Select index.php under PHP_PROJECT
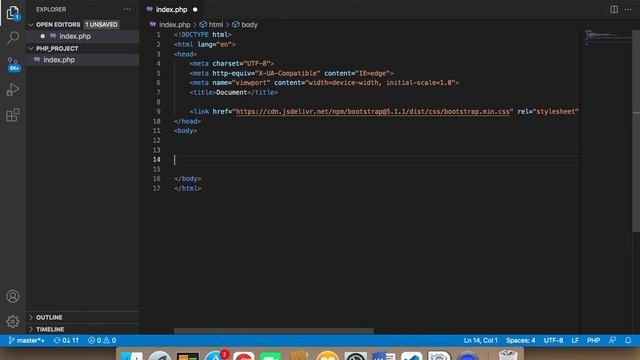 click(83, 60)
